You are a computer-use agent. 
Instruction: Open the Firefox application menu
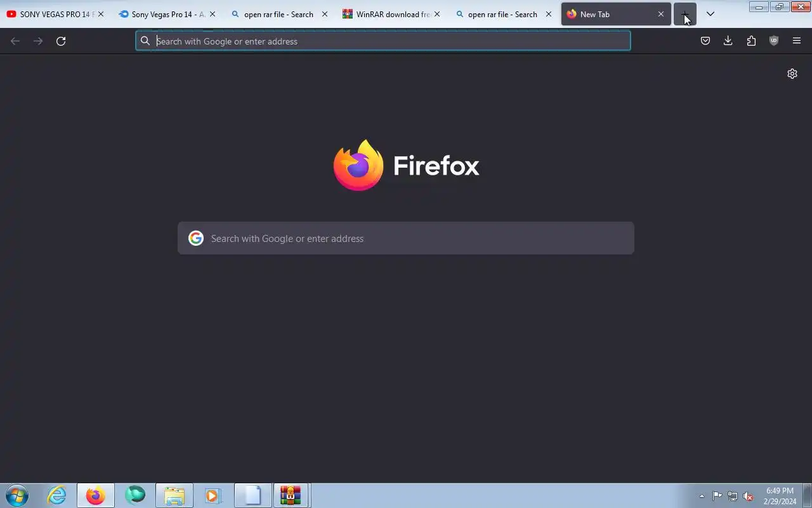tap(797, 41)
